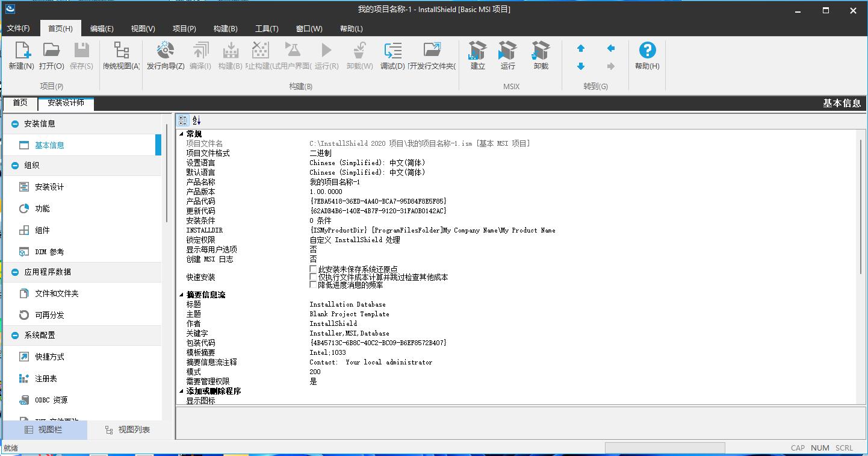Collapse the 系统配置 sidebar group
This screenshot has height=456, width=868.
tap(15, 335)
